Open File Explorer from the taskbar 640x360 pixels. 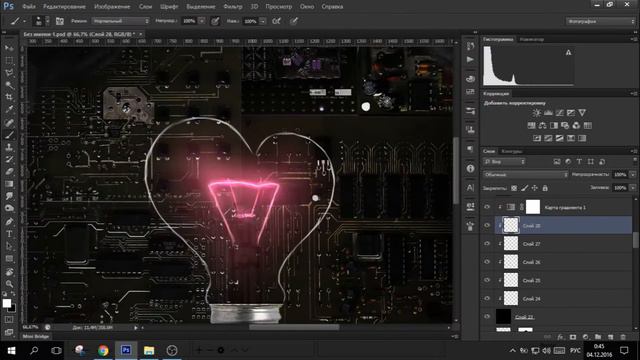[x=149, y=350]
